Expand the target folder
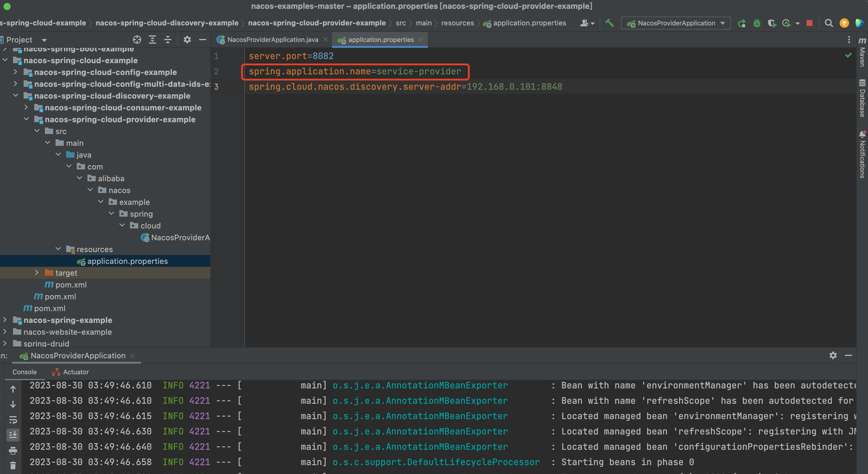The width and height of the screenshot is (868, 474). tap(37, 273)
